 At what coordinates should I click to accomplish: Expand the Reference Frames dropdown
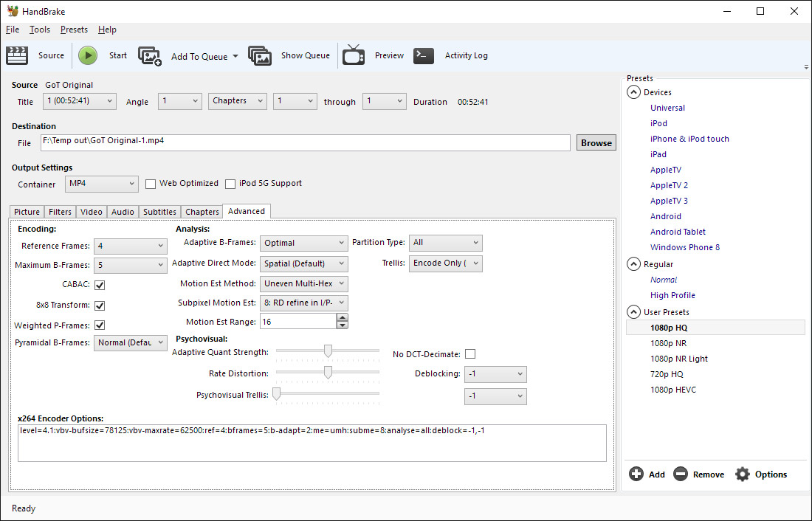[131, 246]
